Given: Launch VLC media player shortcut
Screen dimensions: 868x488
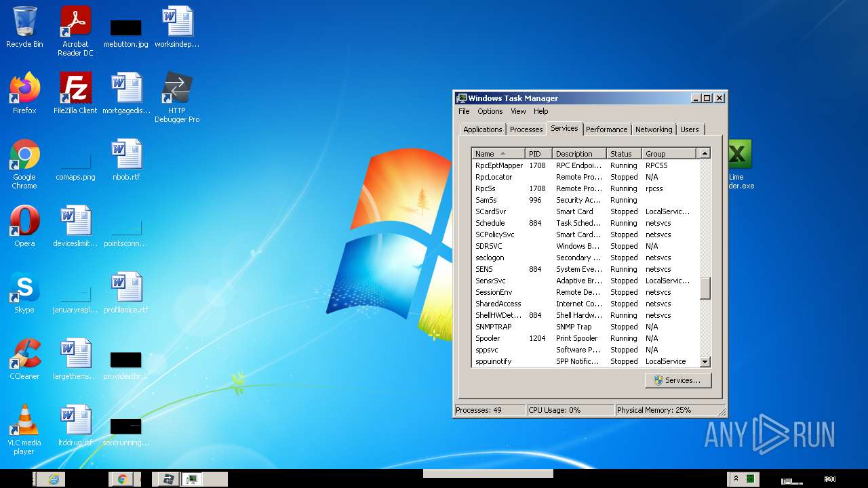Looking at the screenshot, I should (24, 430).
